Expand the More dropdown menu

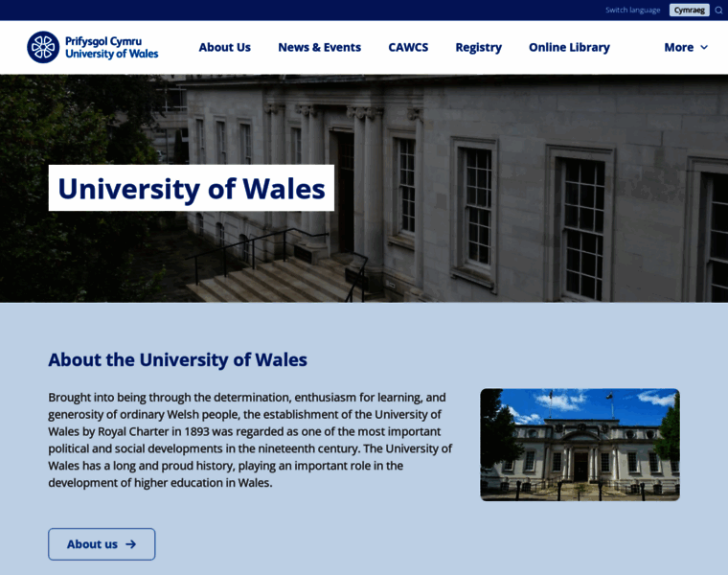click(x=686, y=47)
